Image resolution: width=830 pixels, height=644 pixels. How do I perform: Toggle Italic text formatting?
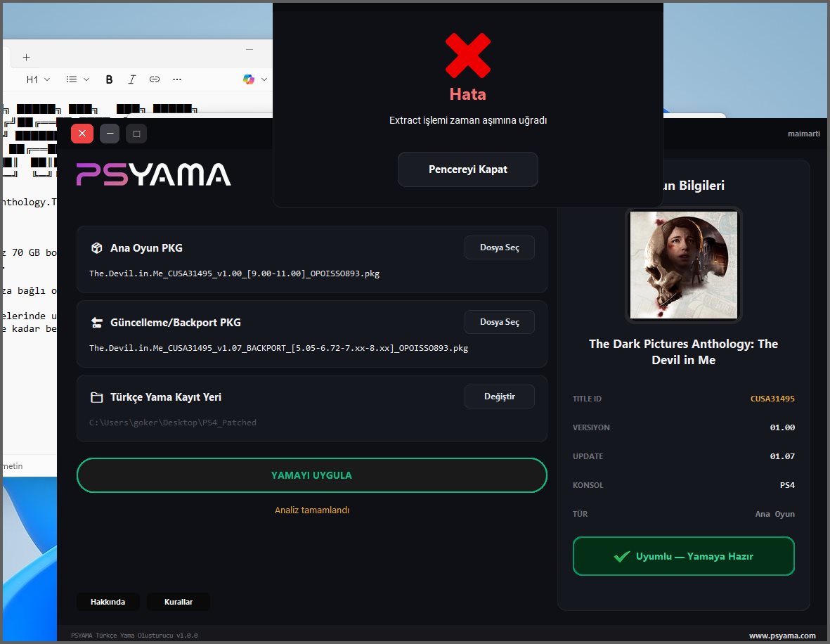click(131, 79)
